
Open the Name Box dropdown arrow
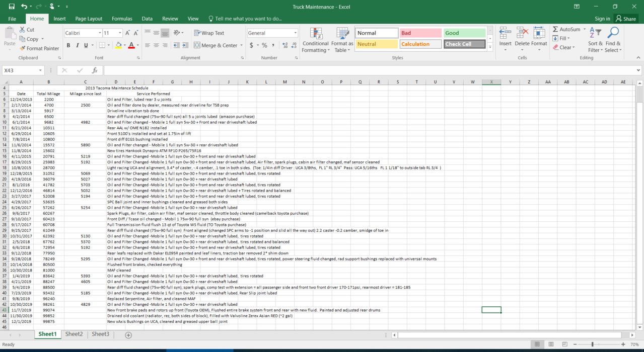coord(40,70)
